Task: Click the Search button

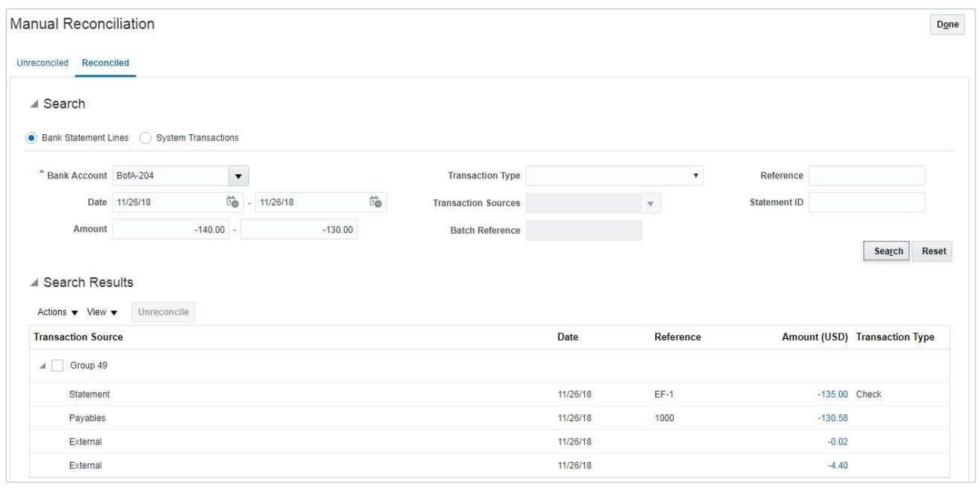Action: tap(885, 251)
